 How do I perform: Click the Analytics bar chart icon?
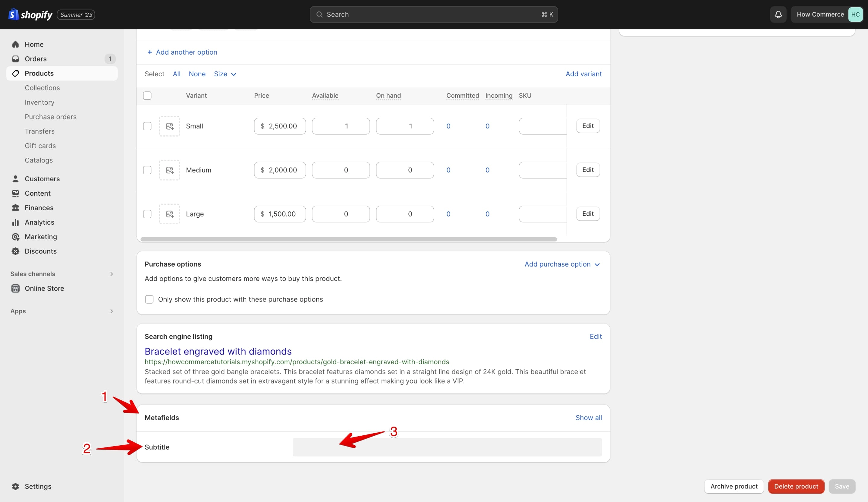[15, 222]
